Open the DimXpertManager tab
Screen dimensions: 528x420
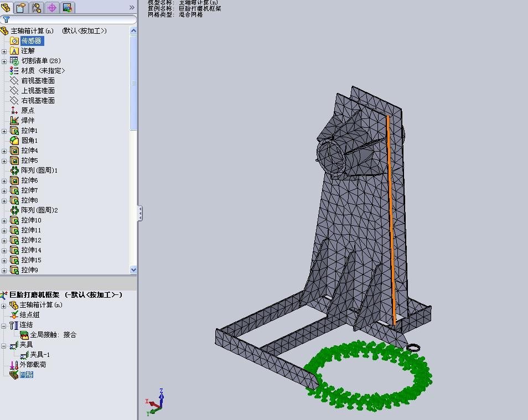pyautogui.click(x=52, y=7)
